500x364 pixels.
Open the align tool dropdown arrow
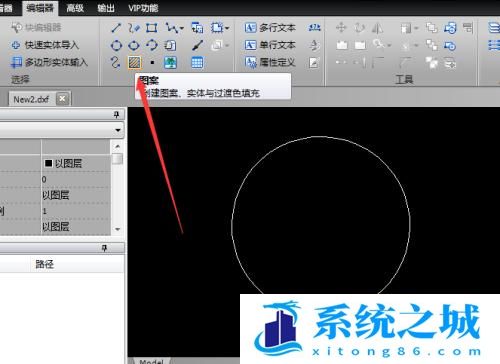pos(416,28)
